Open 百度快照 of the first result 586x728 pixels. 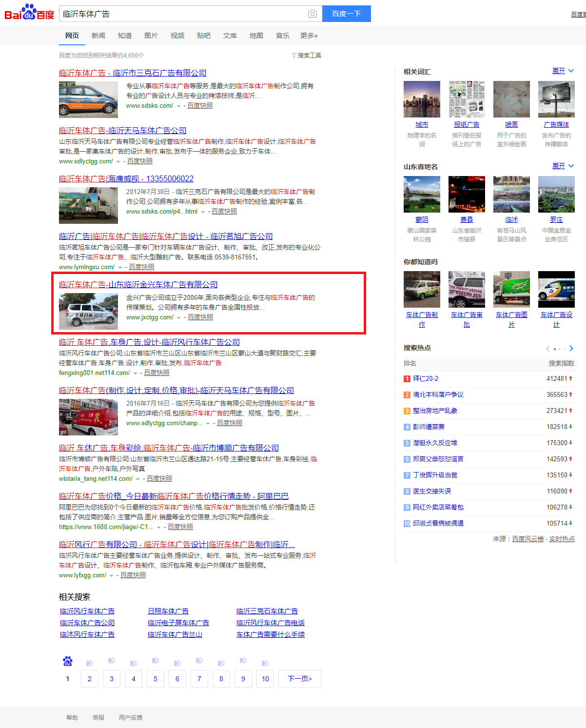[x=200, y=105]
